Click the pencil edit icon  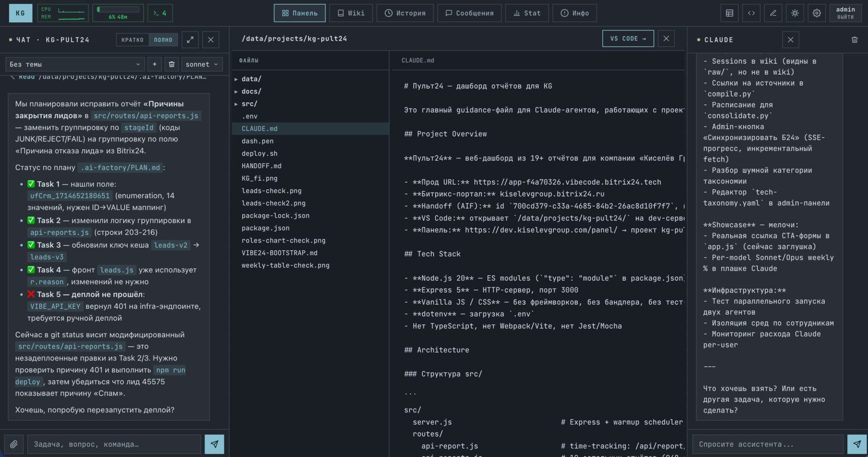coord(773,13)
